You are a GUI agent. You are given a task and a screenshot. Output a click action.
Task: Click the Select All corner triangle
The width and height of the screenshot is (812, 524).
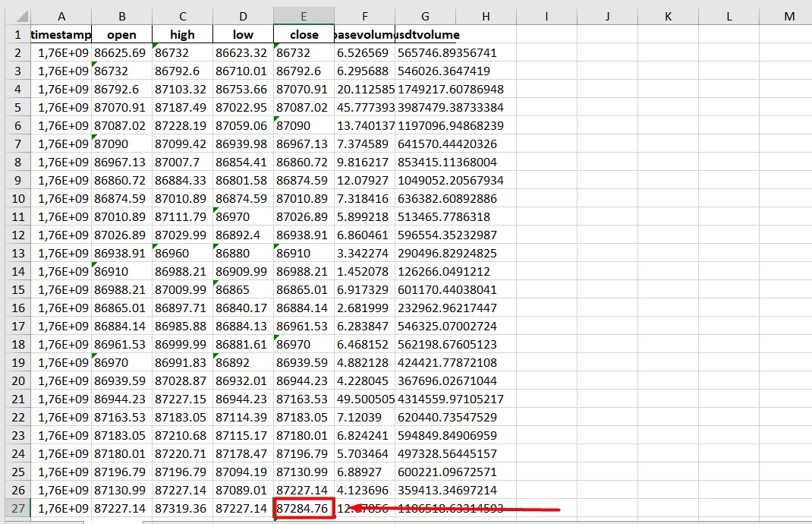15,16
